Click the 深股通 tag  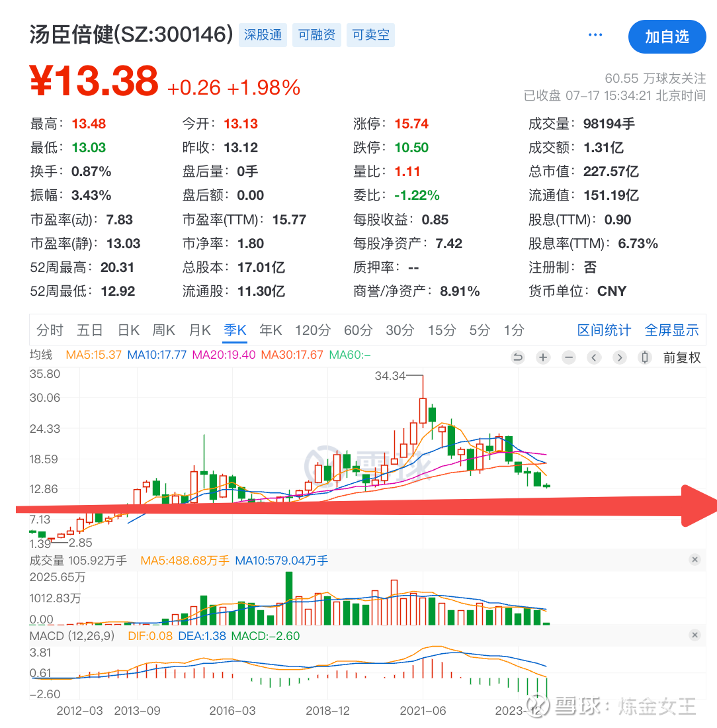[x=263, y=35]
